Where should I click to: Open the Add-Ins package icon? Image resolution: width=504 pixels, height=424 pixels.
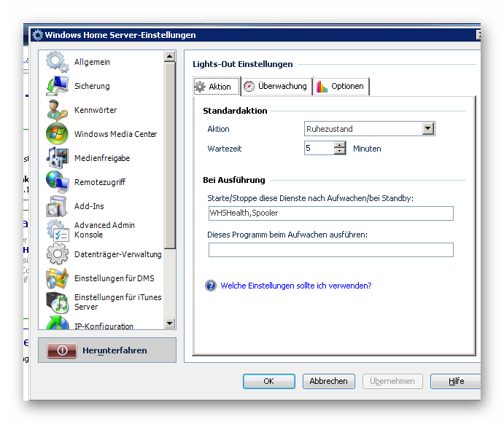pyautogui.click(x=57, y=205)
